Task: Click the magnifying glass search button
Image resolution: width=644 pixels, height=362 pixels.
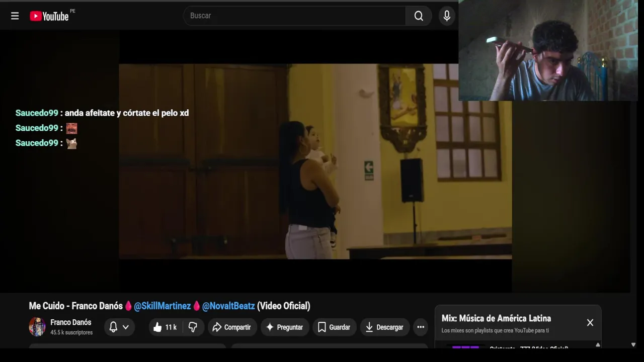Action: tap(419, 16)
